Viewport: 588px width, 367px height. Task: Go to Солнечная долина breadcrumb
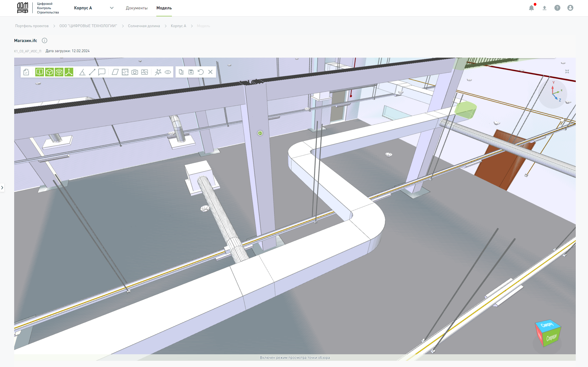144,26
